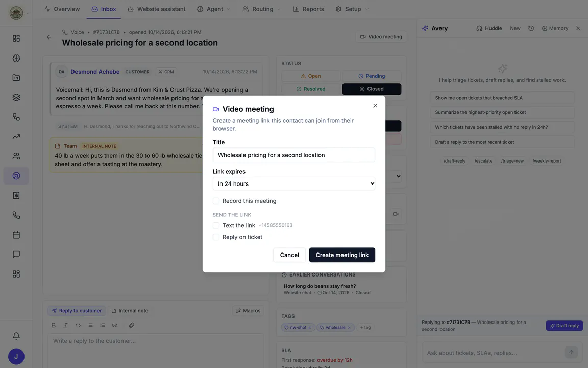Viewport: 588px width, 368px height.
Task: Select 'Which tickets have been stalled' suggestion
Action: (502, 127)
